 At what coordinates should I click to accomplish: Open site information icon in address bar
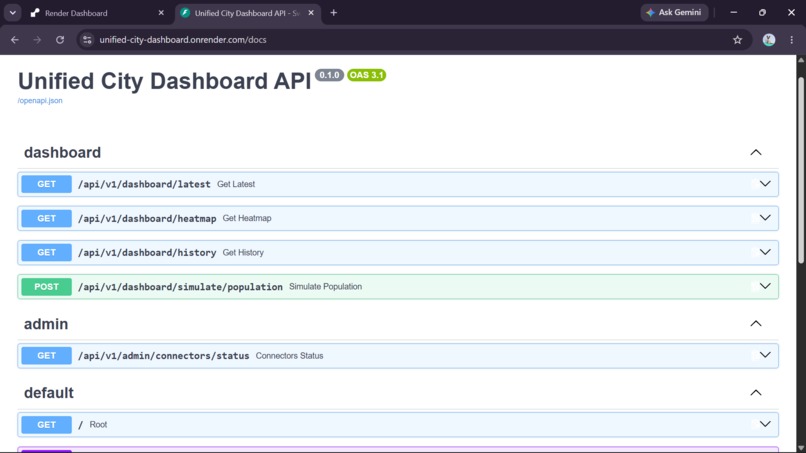[x=87, y=40]
